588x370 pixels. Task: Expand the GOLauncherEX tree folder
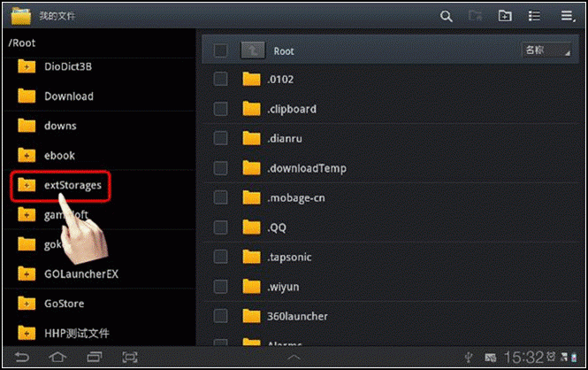(27, 274)
